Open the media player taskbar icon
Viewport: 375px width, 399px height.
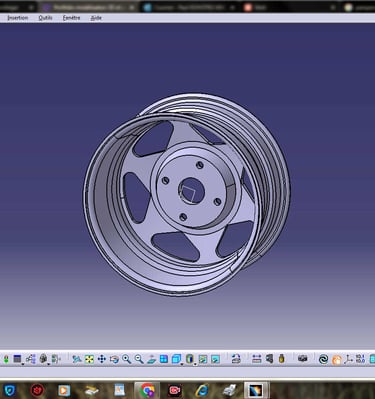[x=64, y=390]
